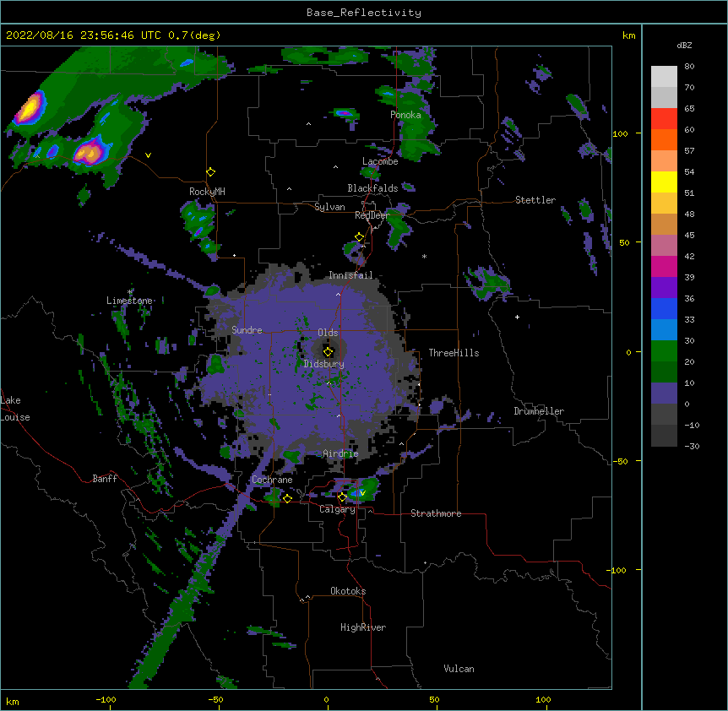Click the Okotoks label

[x=348, y=591]
